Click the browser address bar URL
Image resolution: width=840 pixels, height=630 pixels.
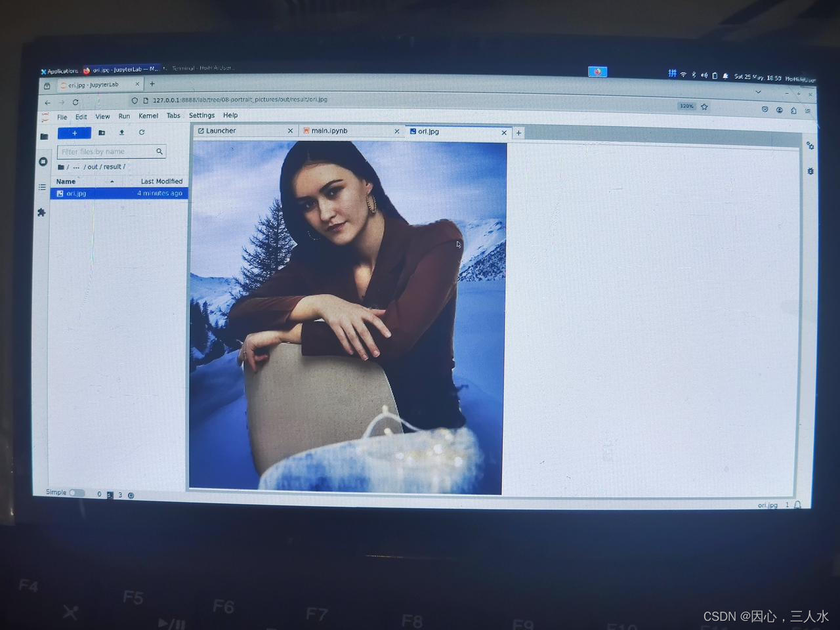[x=240, y=100]
